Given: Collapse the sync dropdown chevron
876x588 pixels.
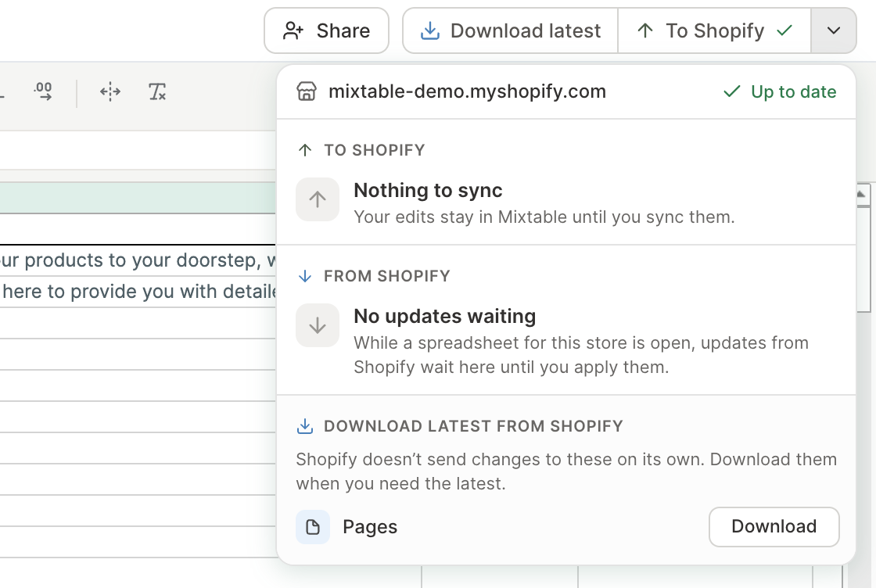Looking at the screenshot, I should click(834, 30).
